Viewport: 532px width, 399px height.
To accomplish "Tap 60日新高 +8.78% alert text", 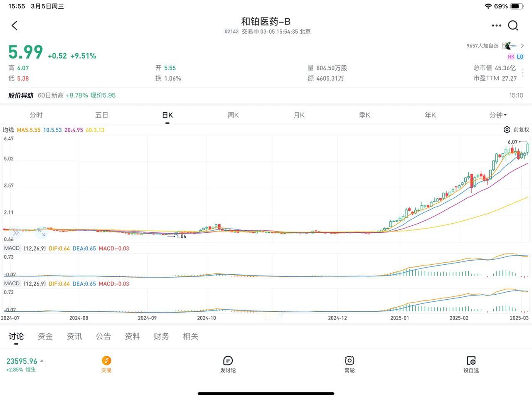I will [x=63, y=95].
